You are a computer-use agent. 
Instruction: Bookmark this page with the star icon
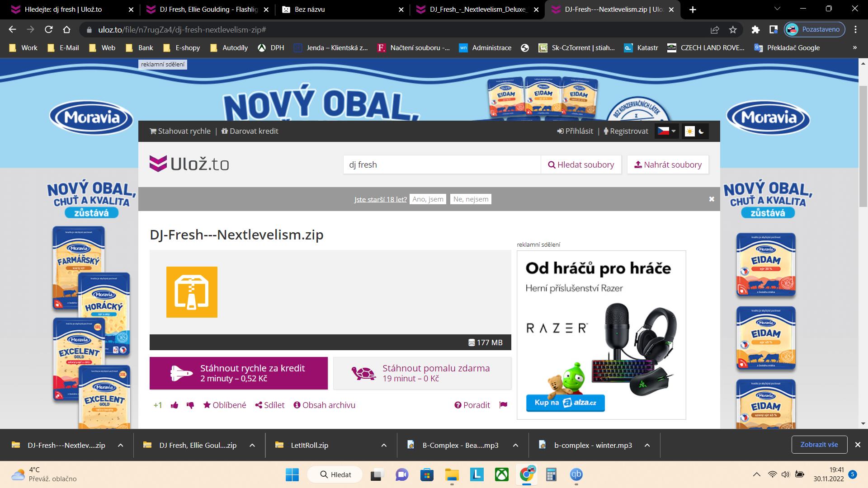coord(733,30)
